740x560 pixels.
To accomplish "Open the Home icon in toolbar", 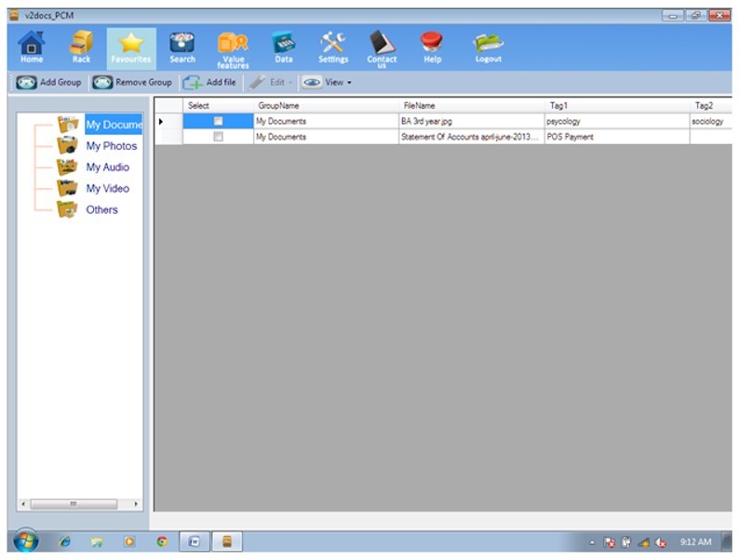I will pyautogui.click(x=32, y=46).
